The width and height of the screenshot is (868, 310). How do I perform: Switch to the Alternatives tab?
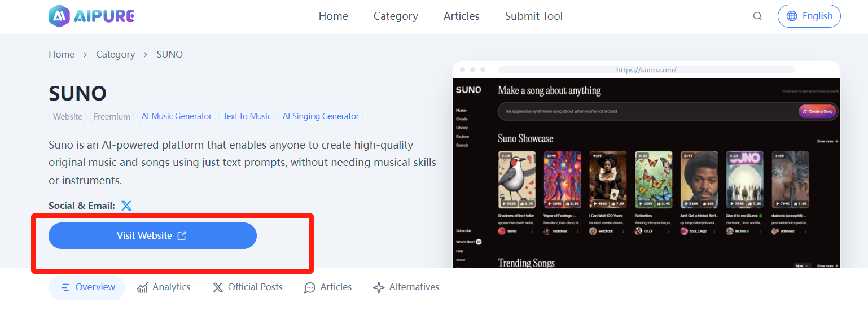(x=406, y=287)
